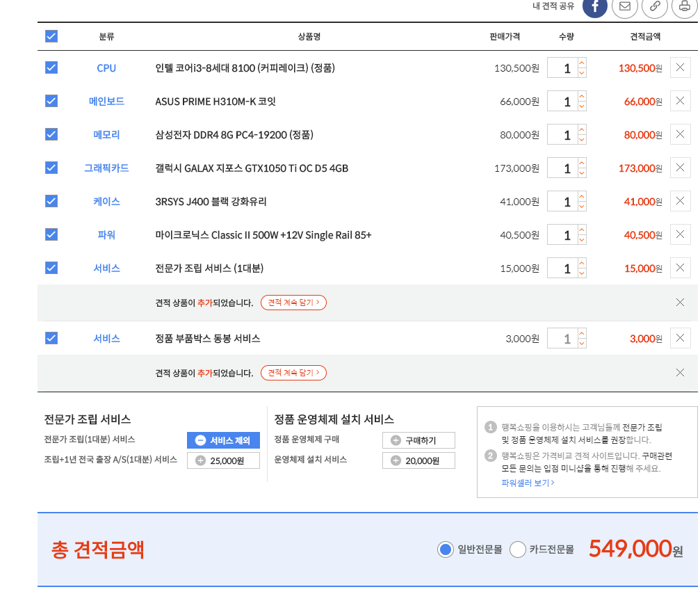This screenshot has height=594, width=700.
Task: Remove the CPU row with X
Action: coord(680,67)
